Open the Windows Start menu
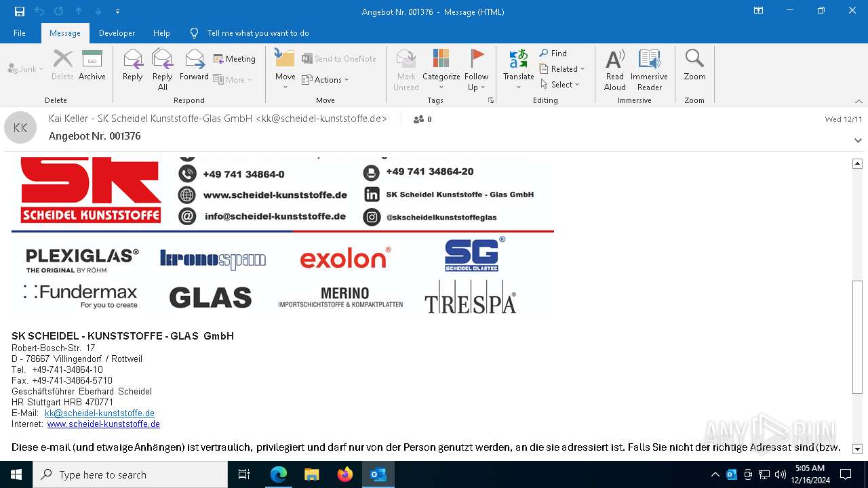Image resolution: width=868 pixels, height=488 pixels. coord(16,474)
